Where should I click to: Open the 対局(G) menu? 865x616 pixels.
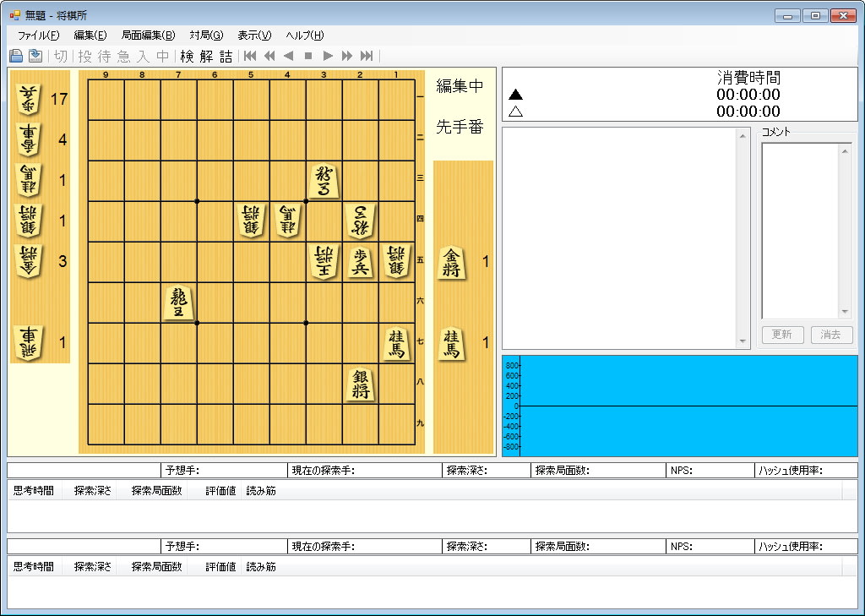coord(206,35)
